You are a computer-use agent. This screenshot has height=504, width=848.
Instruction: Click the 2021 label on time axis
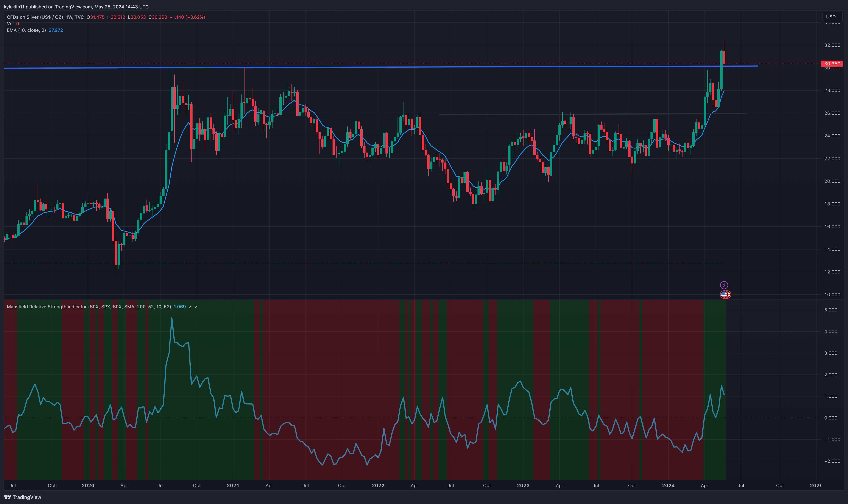pyautogui.click(x=233, y=485)
